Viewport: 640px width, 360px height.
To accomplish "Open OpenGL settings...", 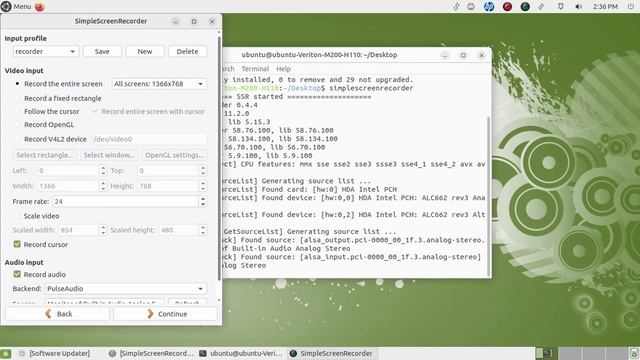I will pos(174,155).
